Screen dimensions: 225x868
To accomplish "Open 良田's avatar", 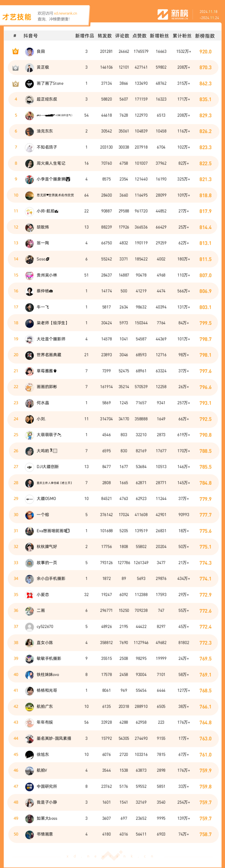I will click(30, 52).
